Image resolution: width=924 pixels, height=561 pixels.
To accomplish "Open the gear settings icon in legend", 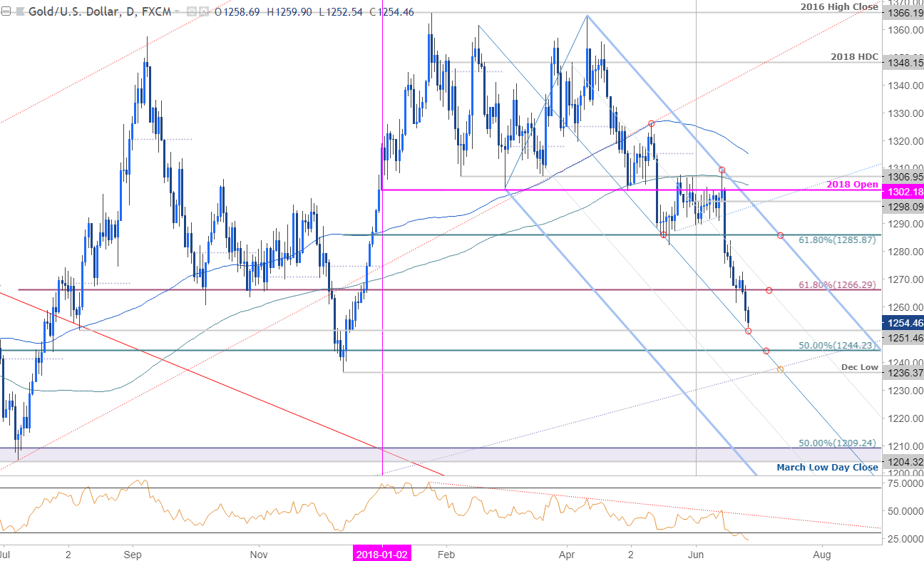I will (204, 12).
